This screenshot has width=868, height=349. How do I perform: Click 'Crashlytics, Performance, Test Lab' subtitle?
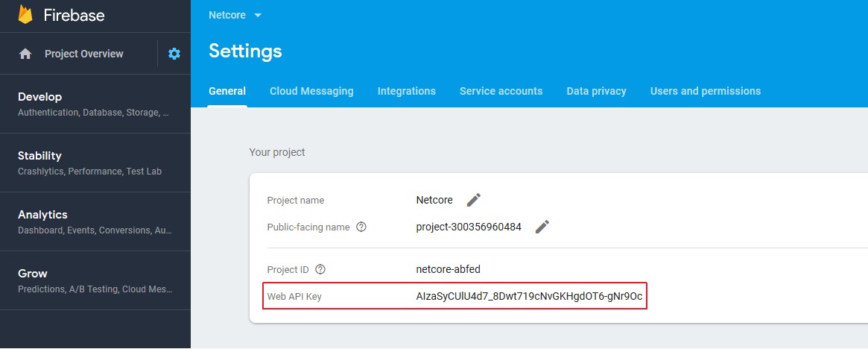[x=89, y=172]
